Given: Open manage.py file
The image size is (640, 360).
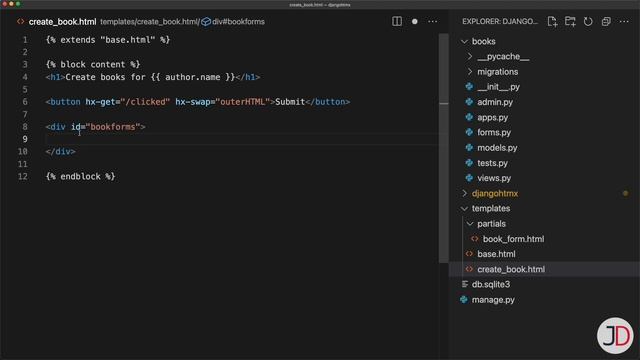Looking at the screenshot, I should point(493,300).
